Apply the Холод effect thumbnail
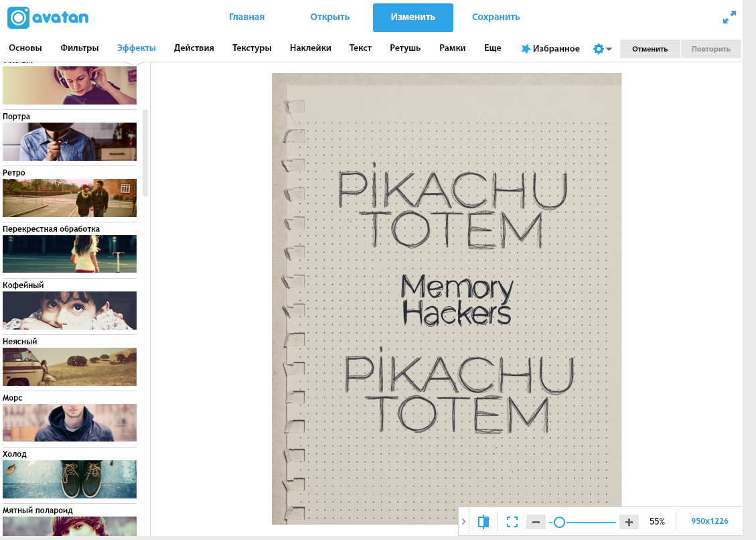Image resolution: width=756 pixels, height=540 pixels. [x=70, y=479]
